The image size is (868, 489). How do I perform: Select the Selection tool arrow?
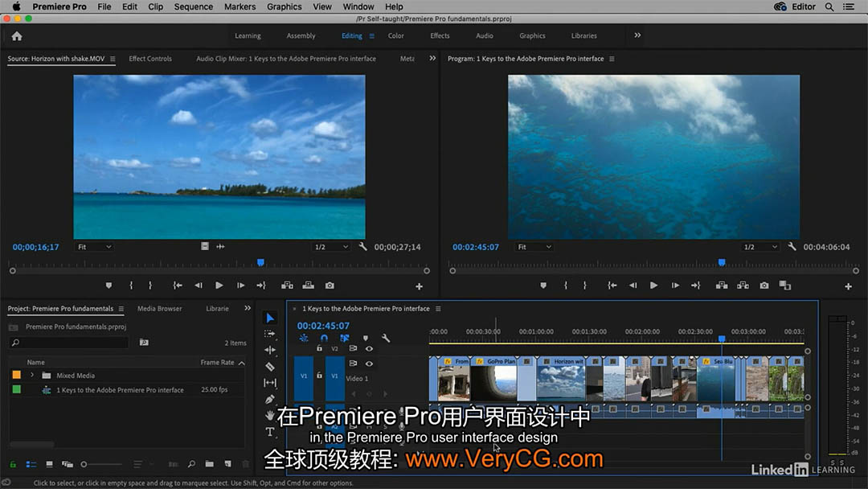[270, 318]
